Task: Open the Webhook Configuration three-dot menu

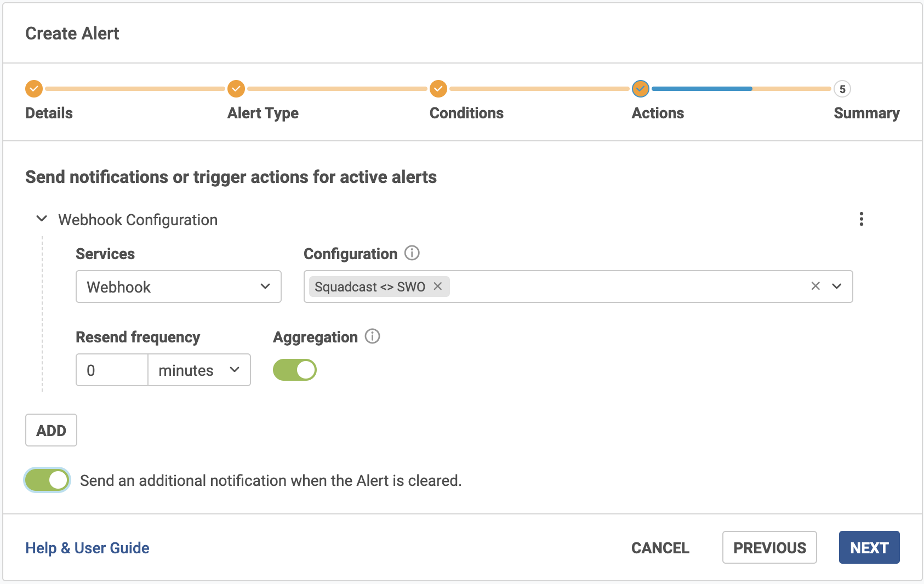Action: 862,219
